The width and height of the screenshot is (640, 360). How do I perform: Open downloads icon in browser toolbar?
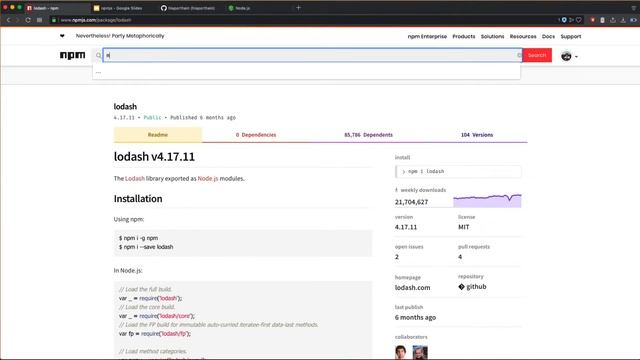(623, 20)
